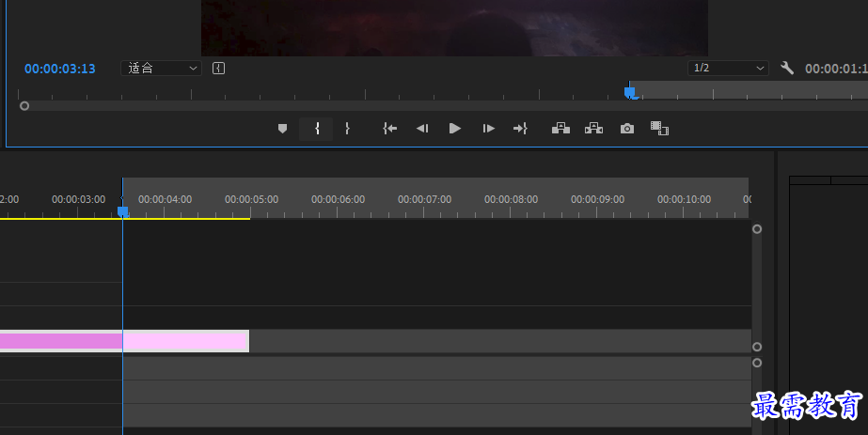The height and width of the screenshot is (435, 868).
Task: Click 00:00:09:00 on timeline ruler
Action: click(x=597, y=199)
